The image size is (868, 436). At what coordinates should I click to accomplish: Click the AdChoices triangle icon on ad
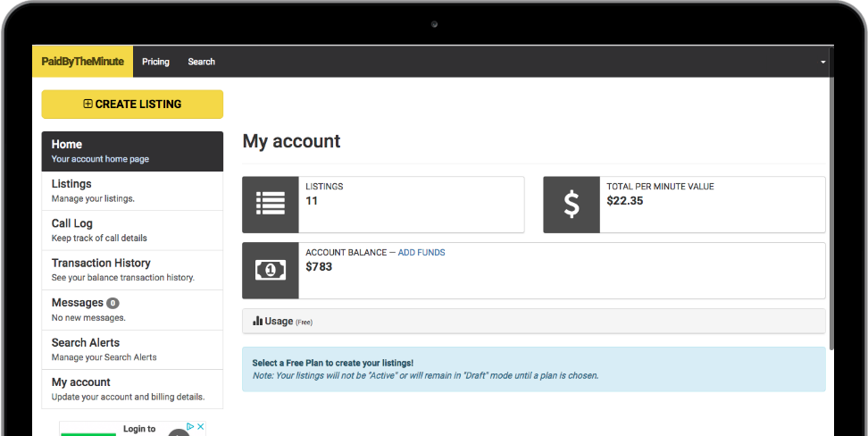(x=191, y=427)
